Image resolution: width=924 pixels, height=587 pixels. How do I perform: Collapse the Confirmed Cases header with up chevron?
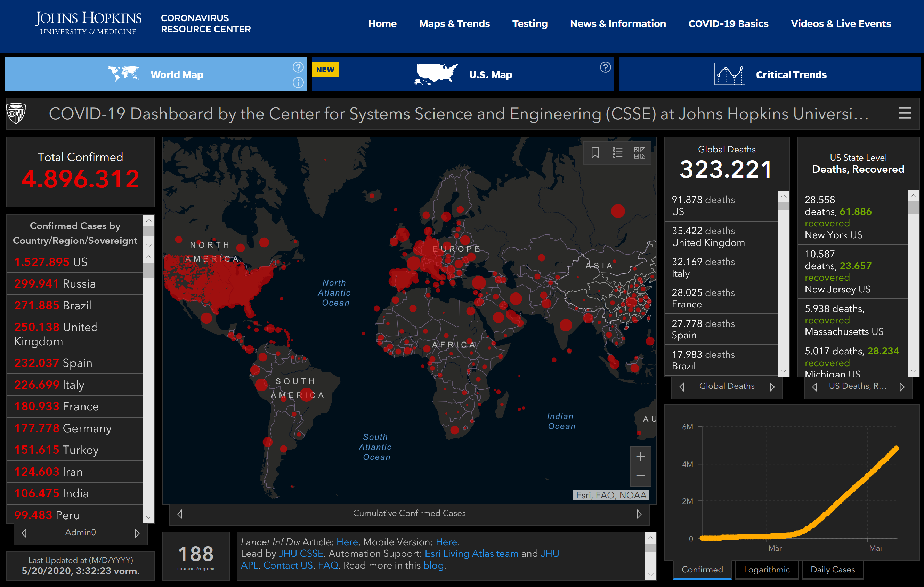click(149, 220)
